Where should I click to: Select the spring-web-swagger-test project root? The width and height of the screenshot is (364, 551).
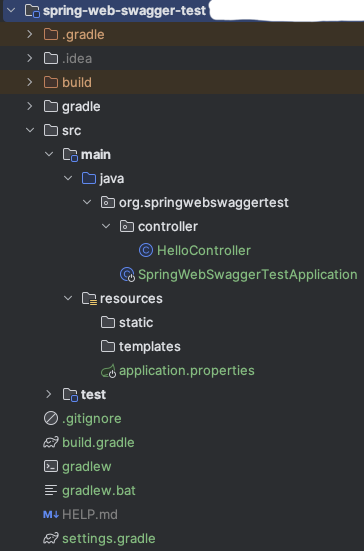pyautogui.click(x=124, y=11)
